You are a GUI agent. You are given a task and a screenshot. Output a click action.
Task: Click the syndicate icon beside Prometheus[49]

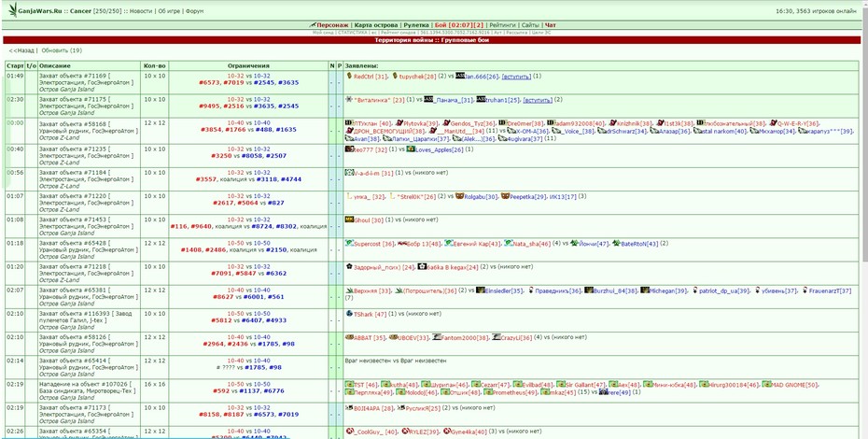tap(488, 392)
